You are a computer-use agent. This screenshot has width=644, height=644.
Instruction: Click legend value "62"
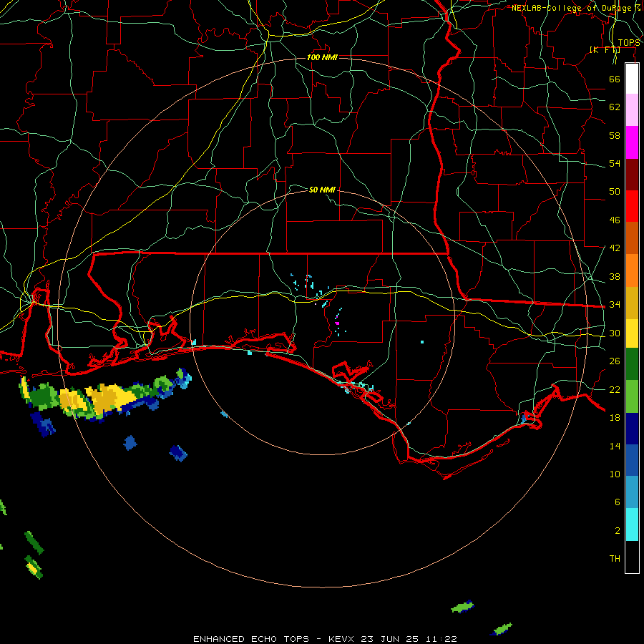pyautogui.click(x=615, y=107)
